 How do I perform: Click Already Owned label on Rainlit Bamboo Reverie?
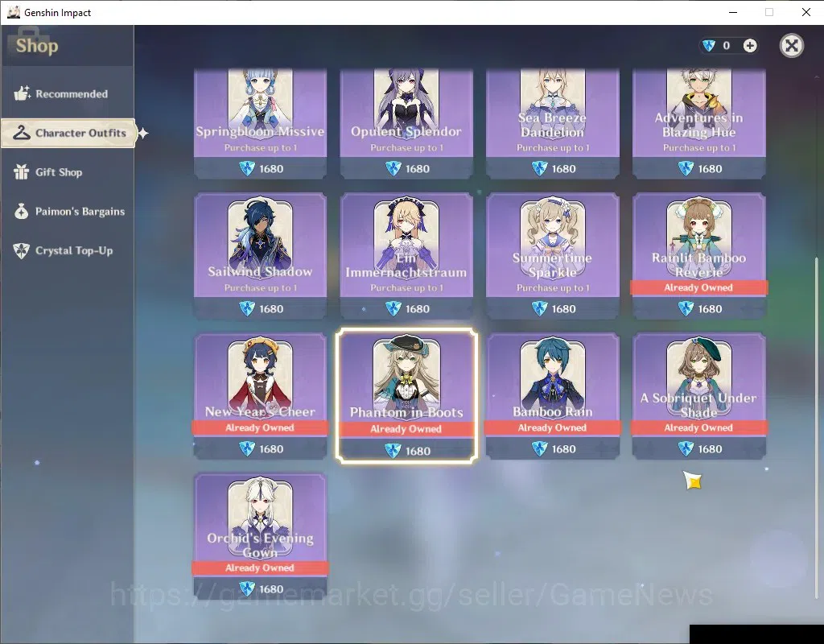point(698,287)
